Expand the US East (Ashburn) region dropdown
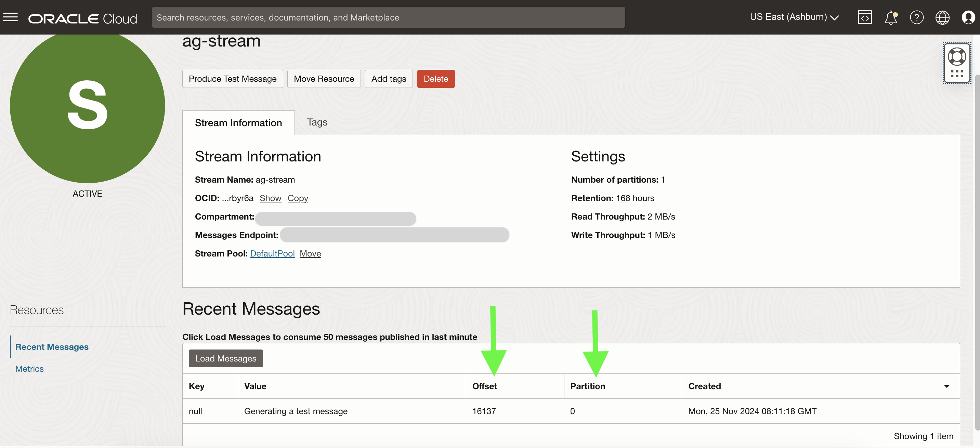980x448 pixels. (x=794, y=17)
